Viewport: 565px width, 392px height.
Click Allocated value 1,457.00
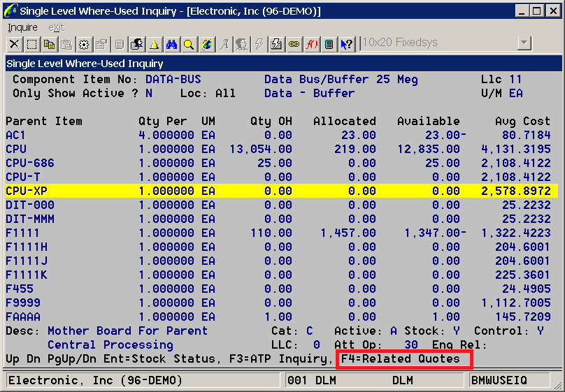click(348, 233)
